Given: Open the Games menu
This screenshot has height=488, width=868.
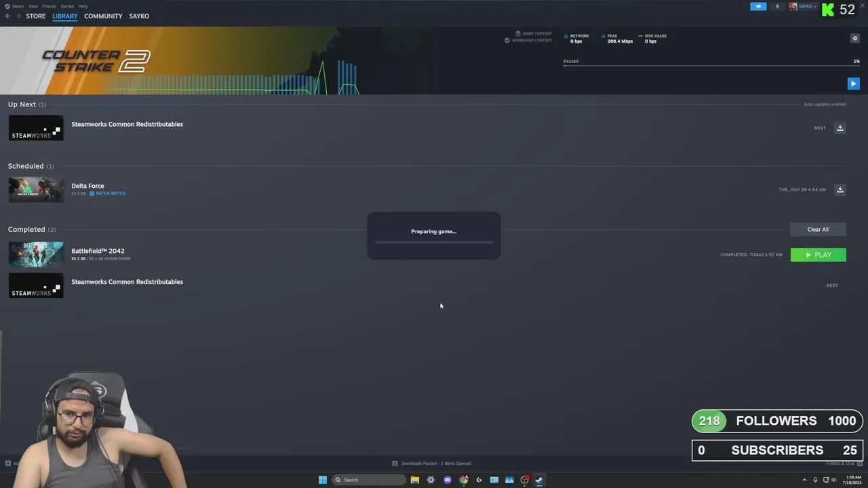Looking at the screenshot, I should point(67,6).
